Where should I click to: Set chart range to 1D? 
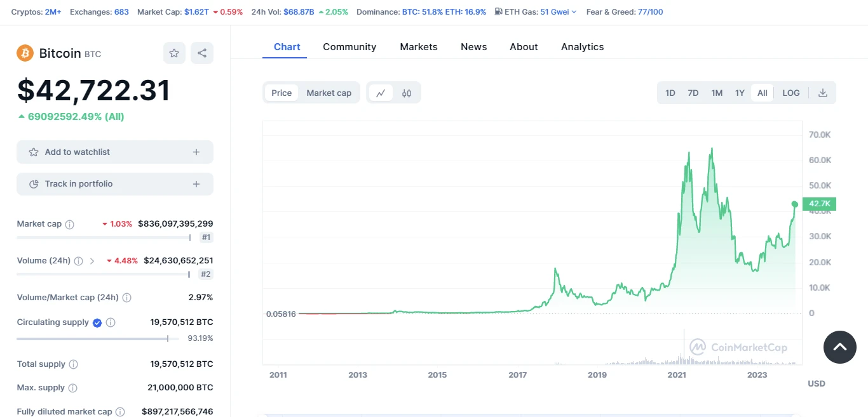[x=670, y=93]
